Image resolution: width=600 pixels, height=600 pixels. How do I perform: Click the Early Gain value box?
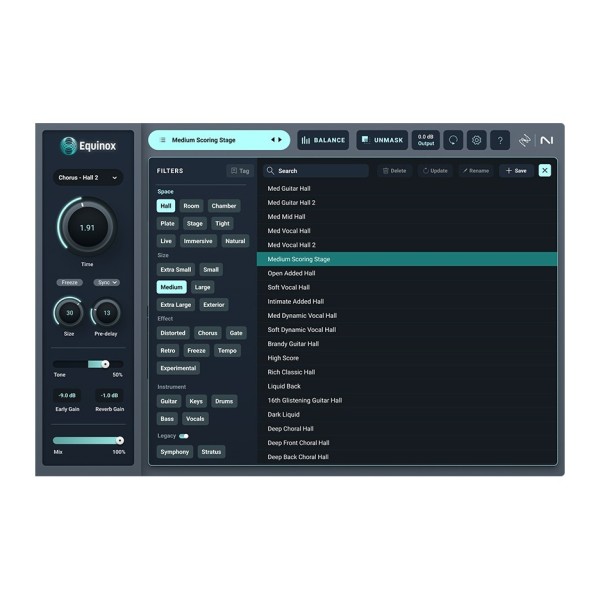[x=67, y=395]
